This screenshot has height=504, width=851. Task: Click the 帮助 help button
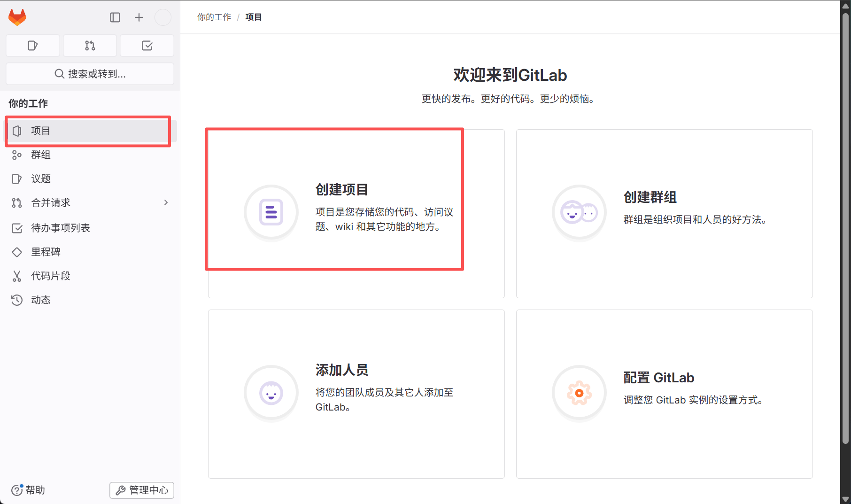[x=28, y=490]
